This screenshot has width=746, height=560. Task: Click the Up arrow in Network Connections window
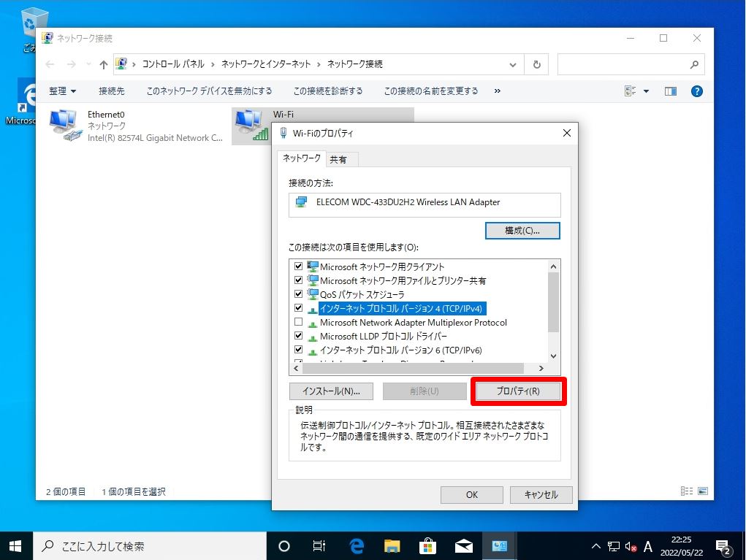pos(103,65)
